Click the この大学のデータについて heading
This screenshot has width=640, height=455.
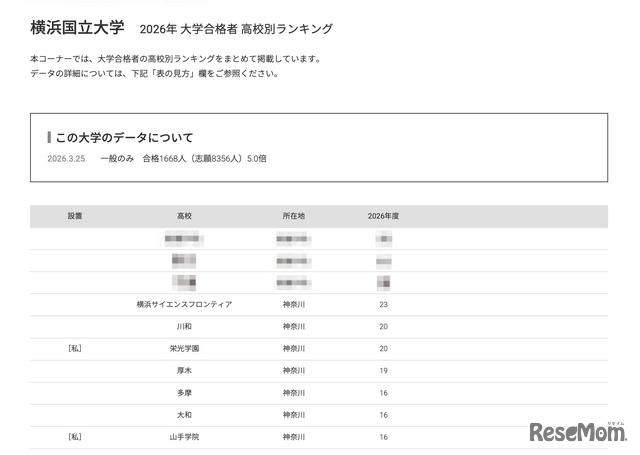(124, 138)
